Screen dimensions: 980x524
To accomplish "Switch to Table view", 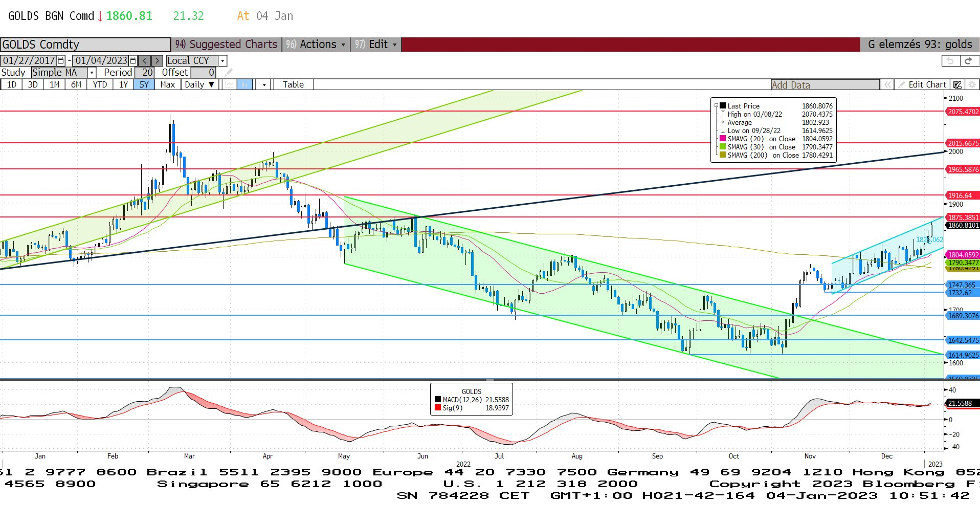I will click(x=293, y=84).
